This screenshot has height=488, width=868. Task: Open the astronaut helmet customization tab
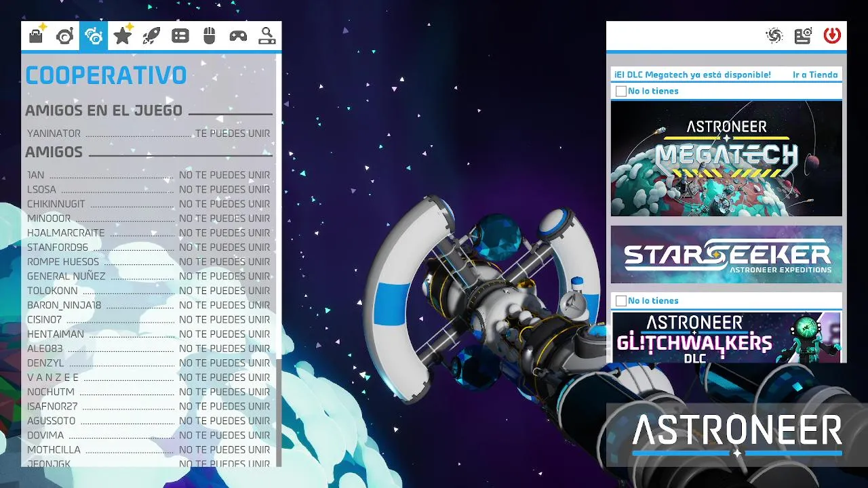[x=65, y=36]
